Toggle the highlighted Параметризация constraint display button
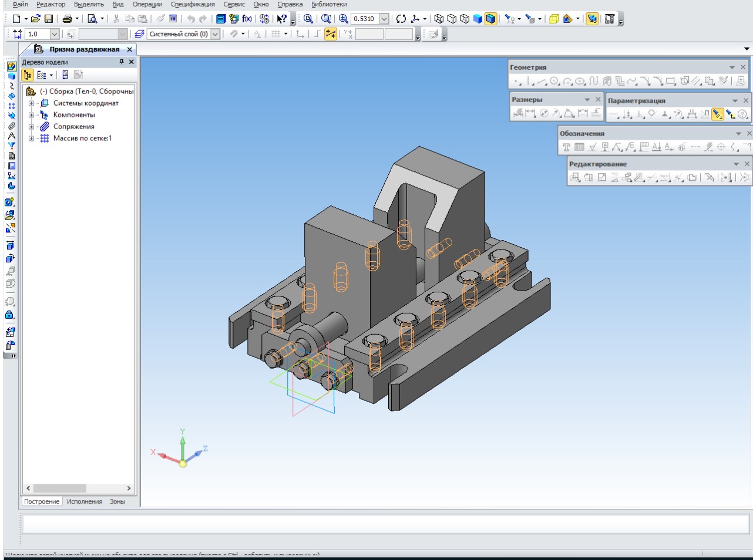 (717, 114)
